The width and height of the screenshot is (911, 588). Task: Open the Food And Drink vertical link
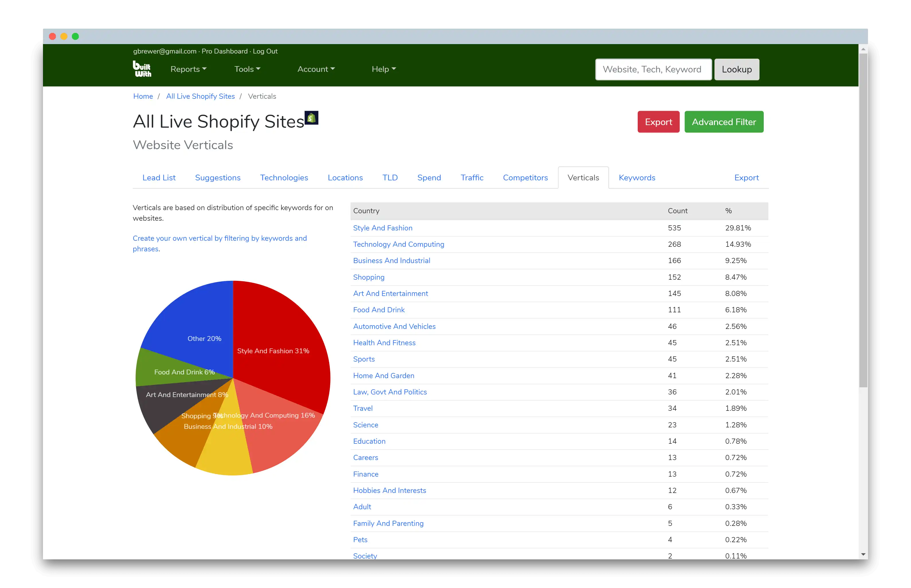click(x=378, y=310)
